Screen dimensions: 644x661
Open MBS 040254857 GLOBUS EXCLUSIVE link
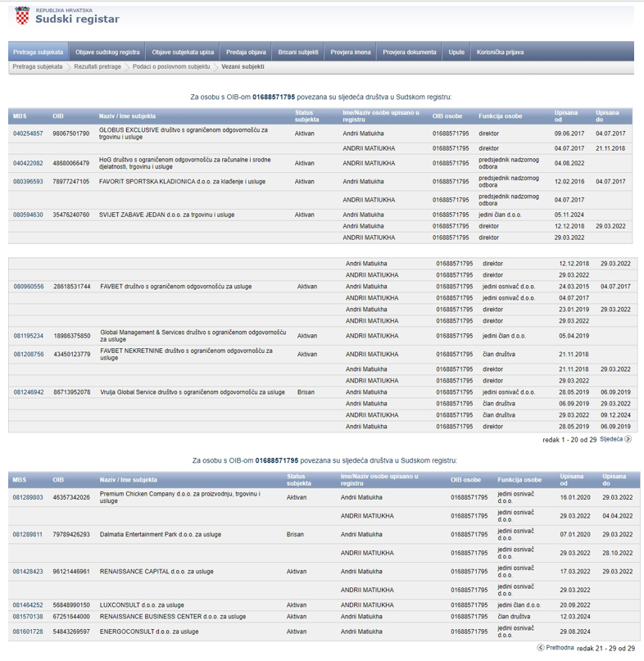pos(28,134)
